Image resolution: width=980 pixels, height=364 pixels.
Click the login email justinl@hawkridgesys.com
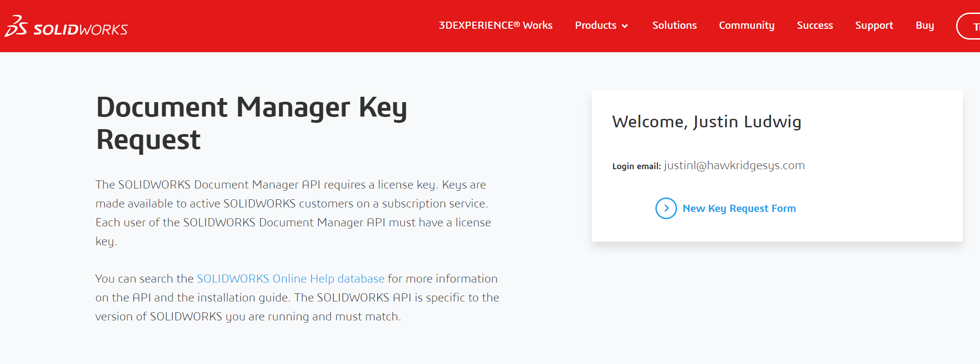[734, 166]
